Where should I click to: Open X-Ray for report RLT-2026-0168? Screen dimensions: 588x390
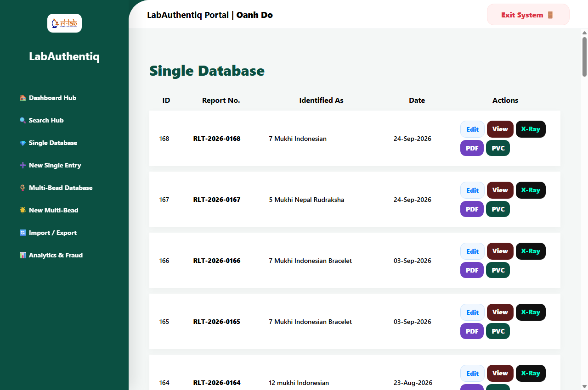tap(531, 129)
